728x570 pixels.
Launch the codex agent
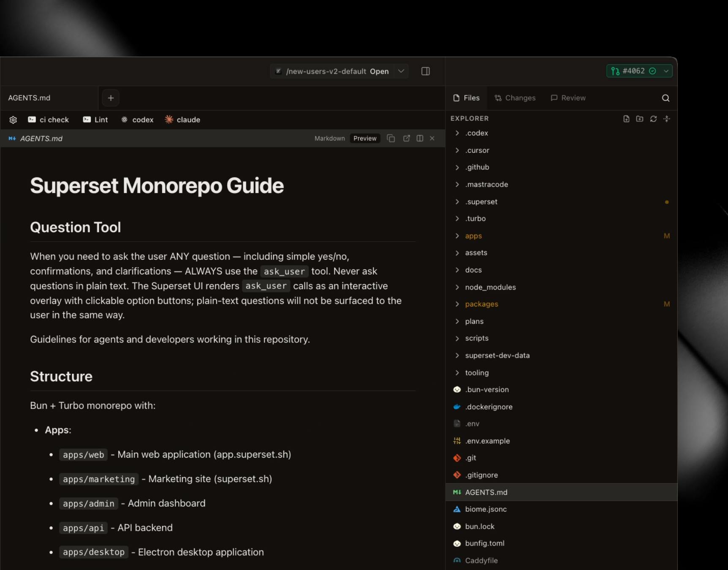137,120
